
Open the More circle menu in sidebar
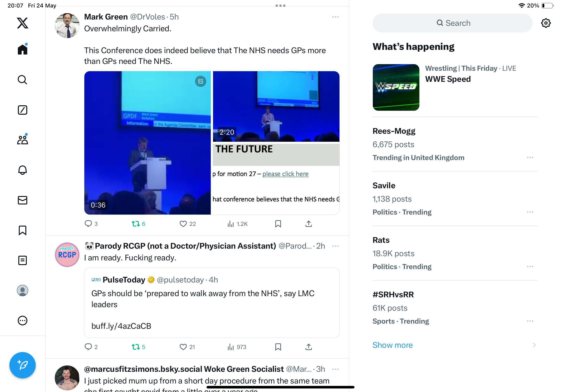coord(23,320)
